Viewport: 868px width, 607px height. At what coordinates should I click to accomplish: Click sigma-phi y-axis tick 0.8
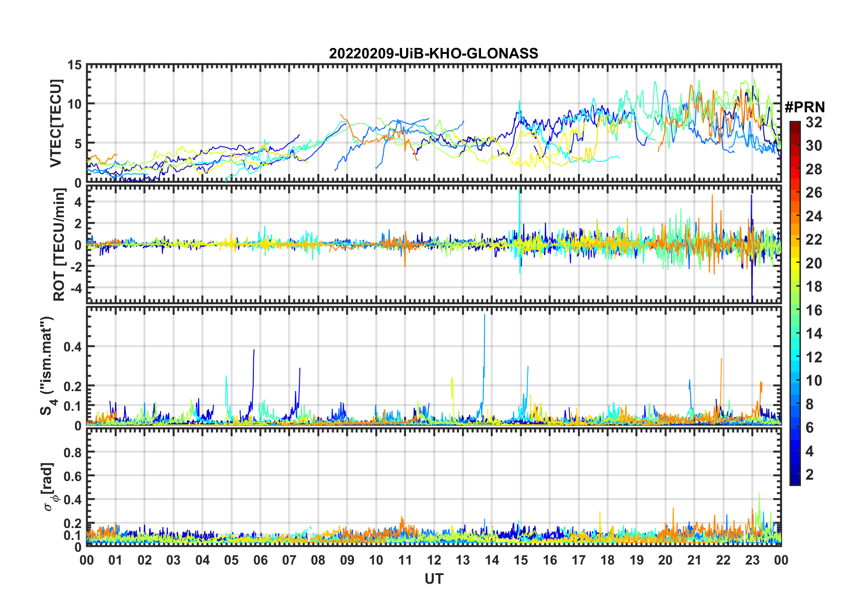(73, 453)
